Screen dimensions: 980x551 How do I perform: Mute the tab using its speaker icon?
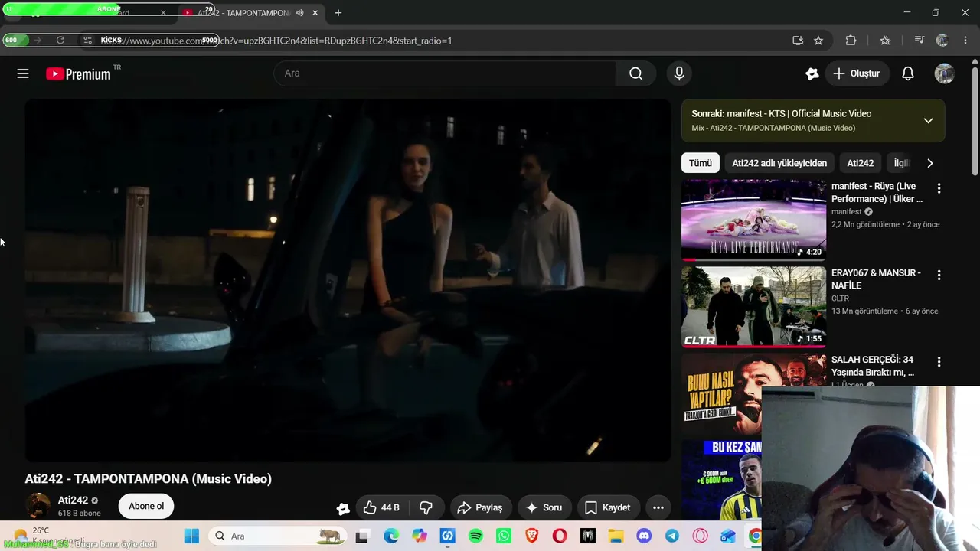(x=299, y=13)
